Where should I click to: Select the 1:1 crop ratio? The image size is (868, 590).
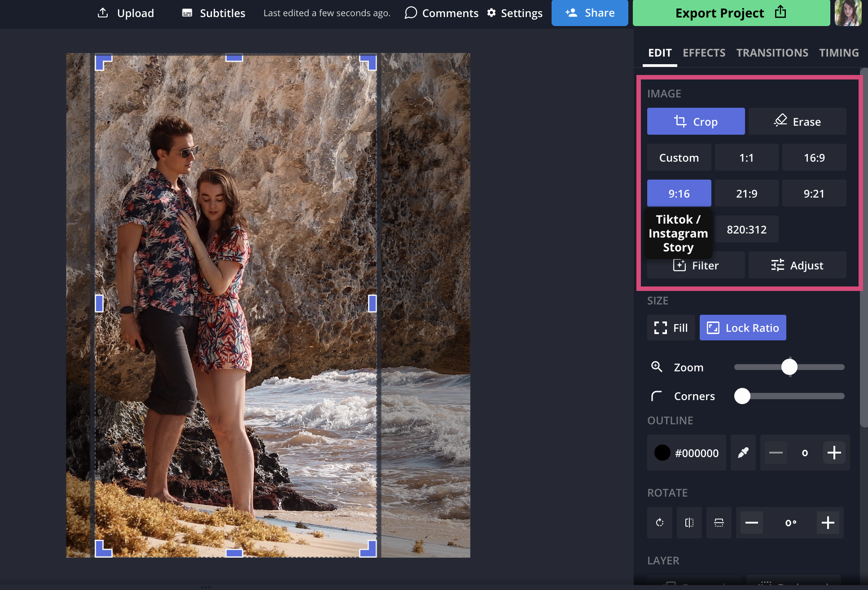click(x=746, y=158)
